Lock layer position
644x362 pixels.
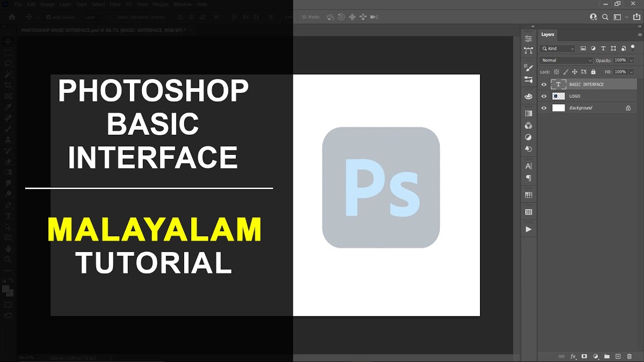tap(575, 72)
